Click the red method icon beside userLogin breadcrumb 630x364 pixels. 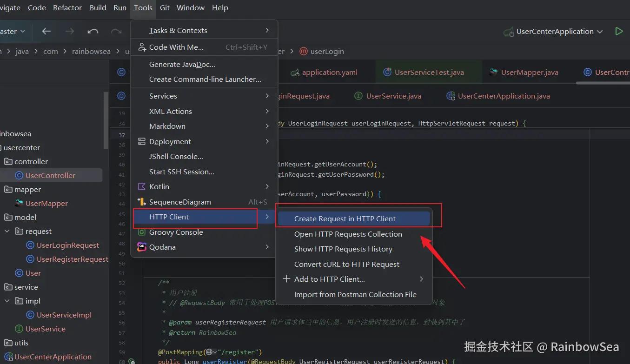point(304,52)
